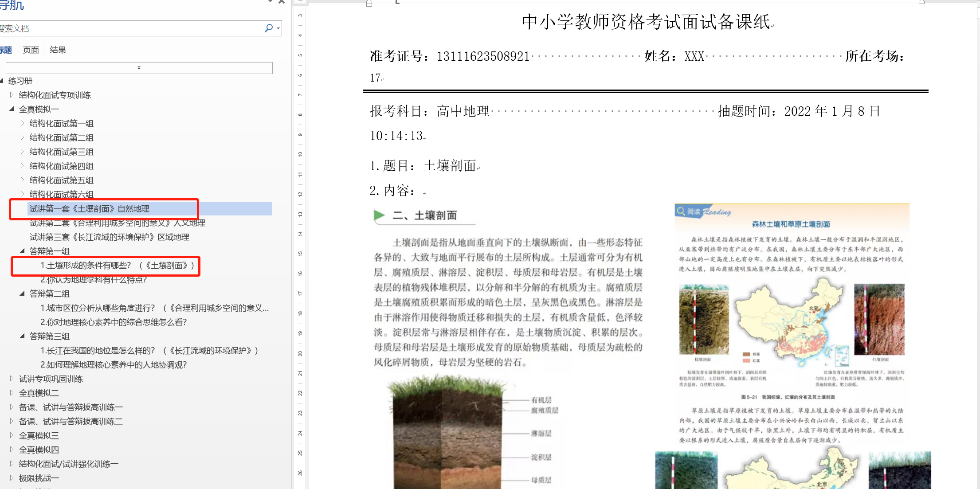Switch to the 结果 tab
The height and width of the screenshot is (489, 980).
[x=58, y=50]
